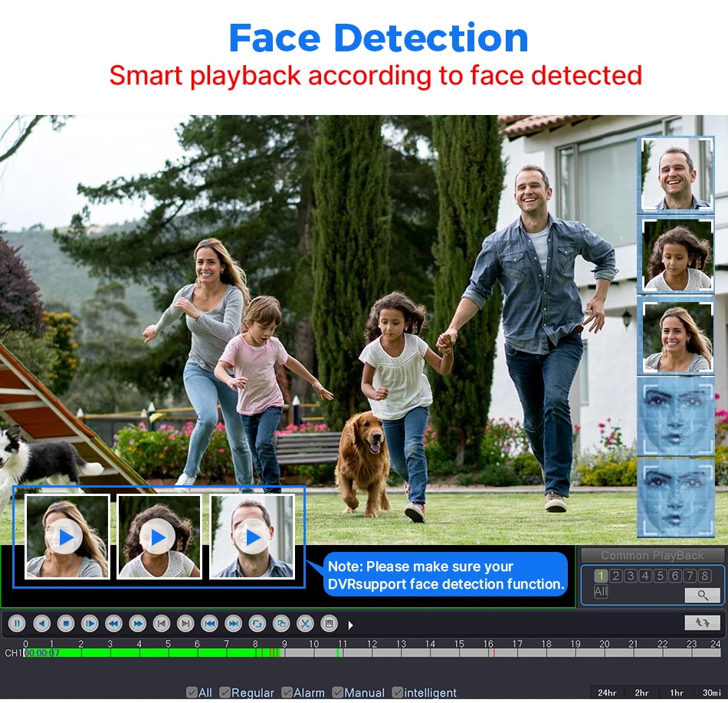Viewport: 728px width, 703px height.
Task: Click channel 3 selector button
Action: point(631,576)
